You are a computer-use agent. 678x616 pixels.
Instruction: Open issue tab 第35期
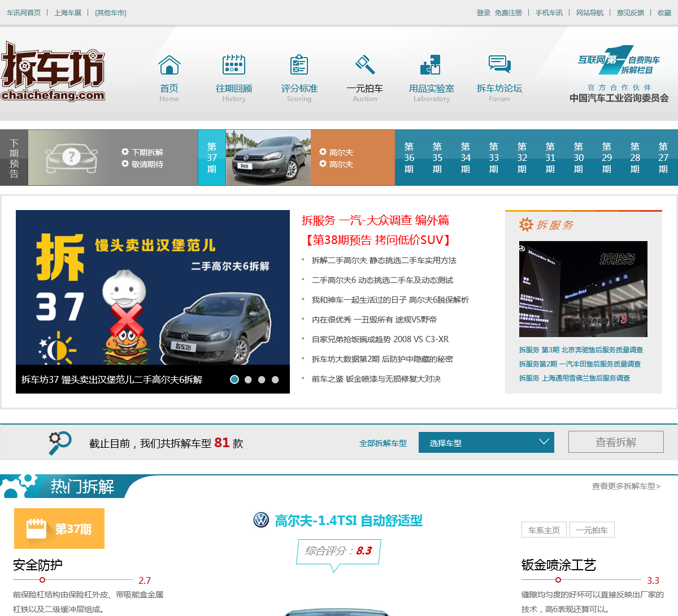pyautogui.click(x=437, y=158)
